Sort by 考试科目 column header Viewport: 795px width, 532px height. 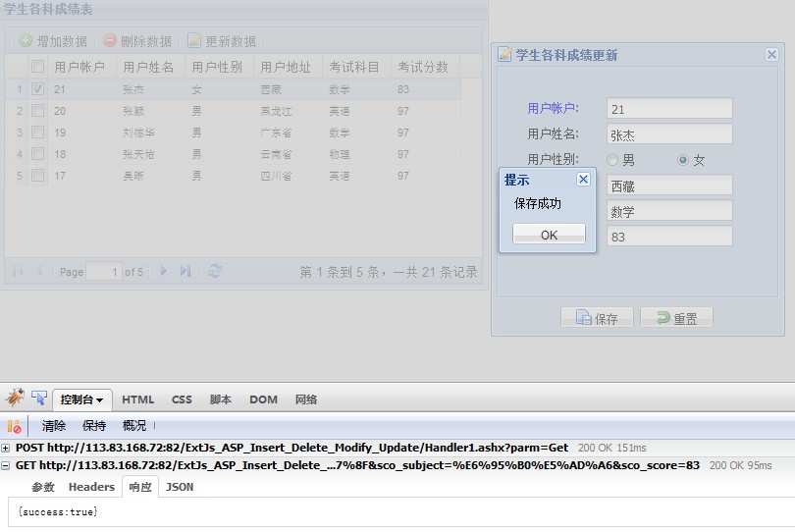[x=357, y=67]
